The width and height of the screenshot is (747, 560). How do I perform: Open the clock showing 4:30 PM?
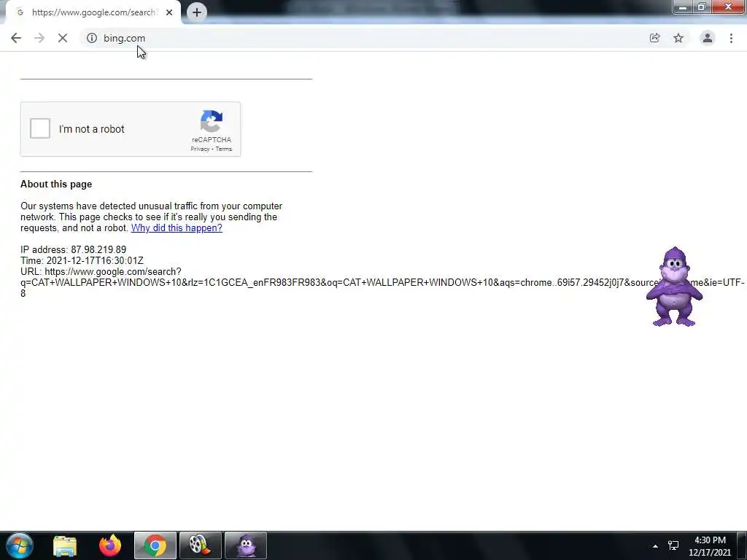[710, 546]
